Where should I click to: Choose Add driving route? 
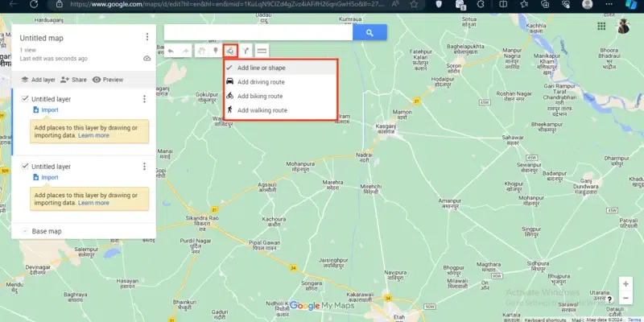click(x=280, y=82)
